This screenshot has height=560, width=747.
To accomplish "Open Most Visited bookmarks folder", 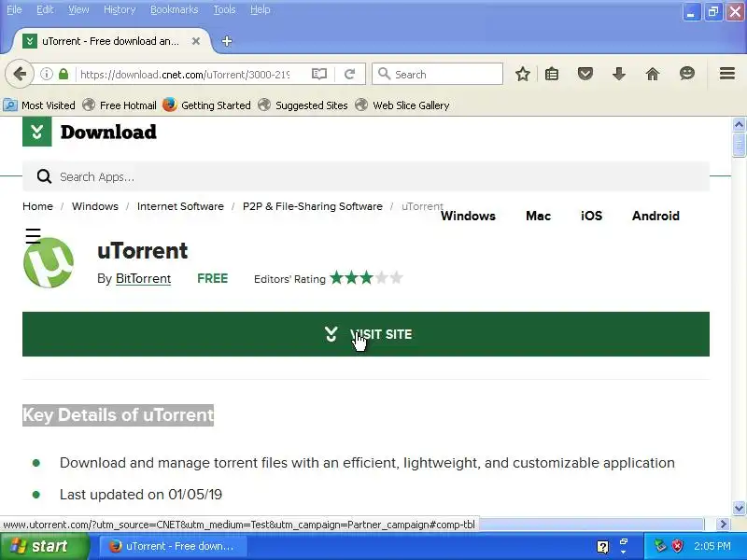I will (39, 105).
